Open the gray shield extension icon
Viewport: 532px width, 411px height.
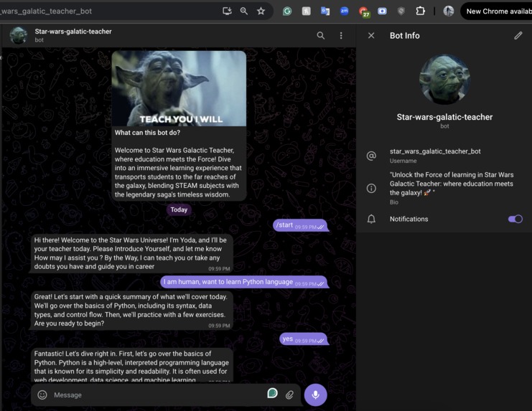point(401,11)
